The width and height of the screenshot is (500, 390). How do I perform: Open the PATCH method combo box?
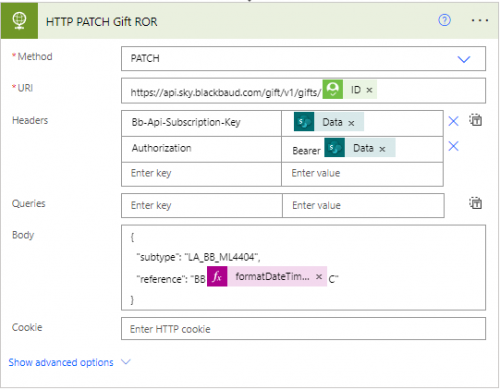[x=303, y=59]
